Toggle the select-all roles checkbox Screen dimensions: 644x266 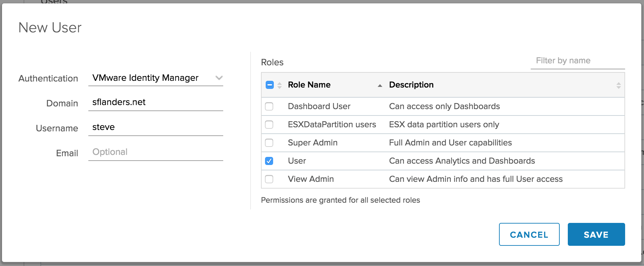pyautogui.click(x=269, y=85)
